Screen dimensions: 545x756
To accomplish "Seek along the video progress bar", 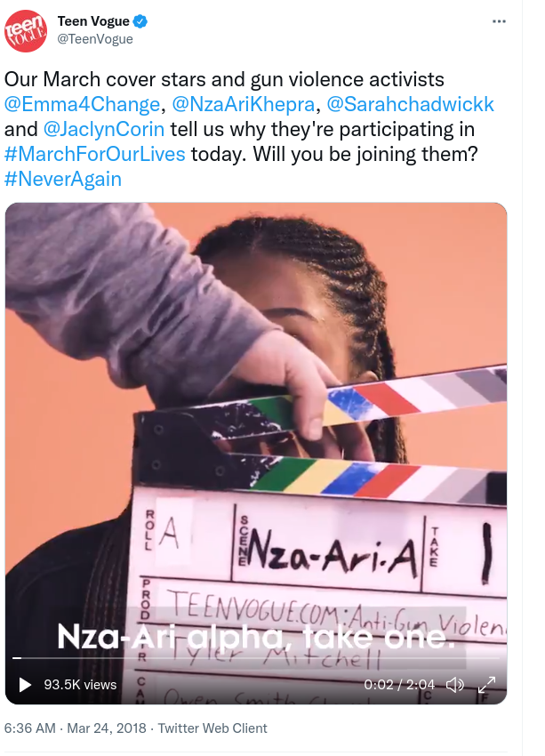I will 256,658.
